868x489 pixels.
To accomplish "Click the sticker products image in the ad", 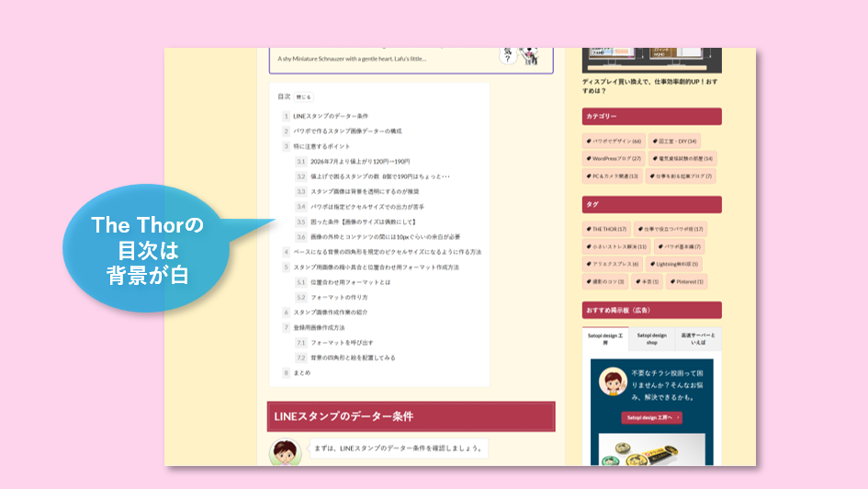I will 651,449.
